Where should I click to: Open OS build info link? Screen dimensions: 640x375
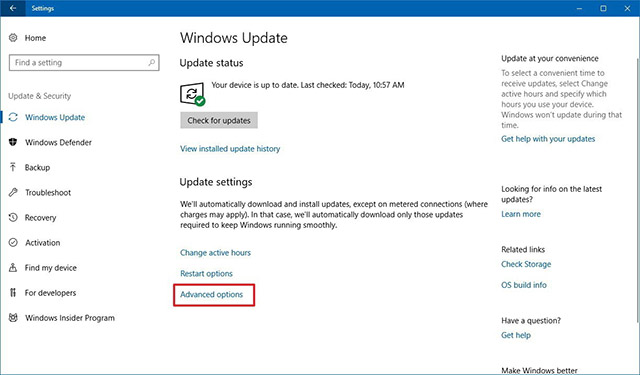524,285
